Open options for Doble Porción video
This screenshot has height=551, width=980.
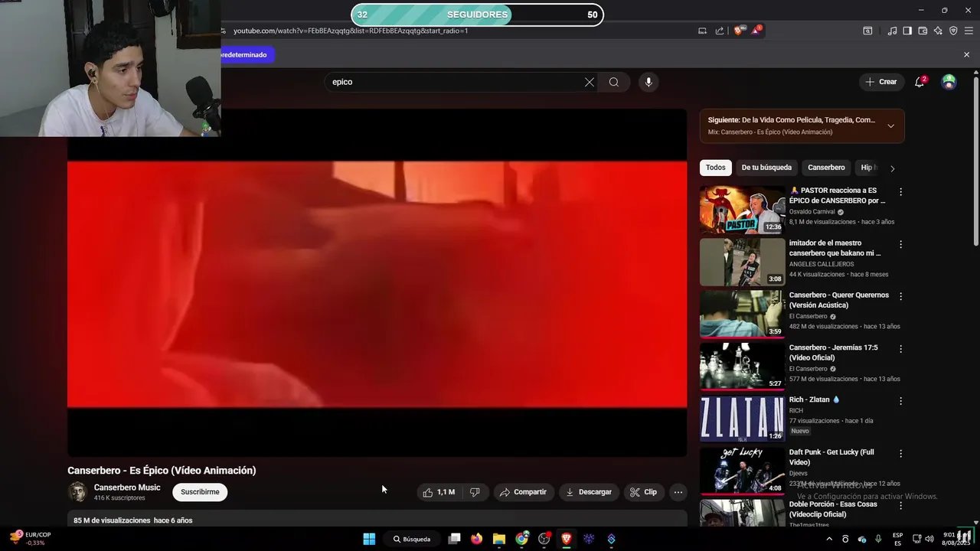click(900, 506)
